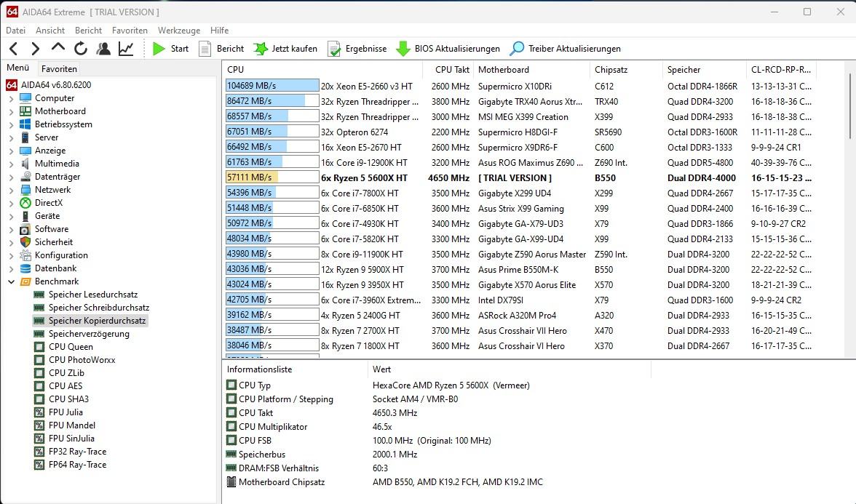Sort by the Speicher column header

coord(705,70)
